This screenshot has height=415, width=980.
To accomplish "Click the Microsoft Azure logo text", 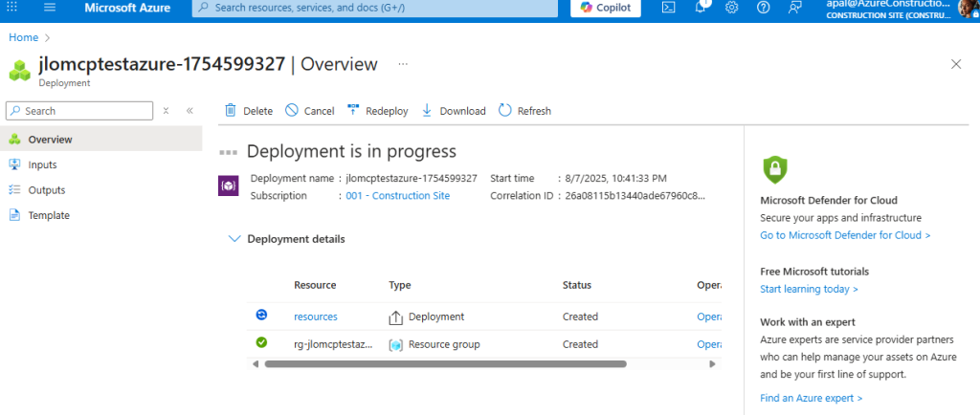I will point(127,8).
